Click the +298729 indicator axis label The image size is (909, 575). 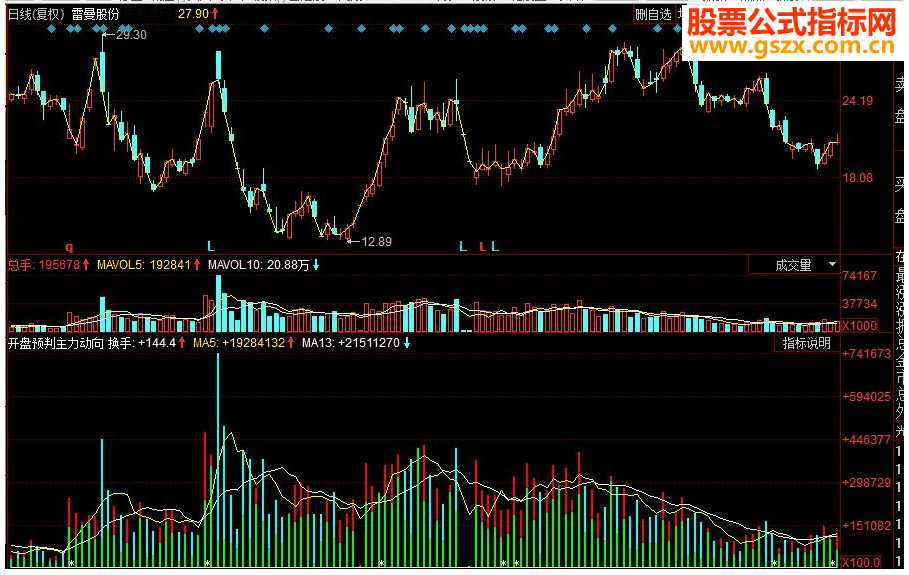coord(866,483)
